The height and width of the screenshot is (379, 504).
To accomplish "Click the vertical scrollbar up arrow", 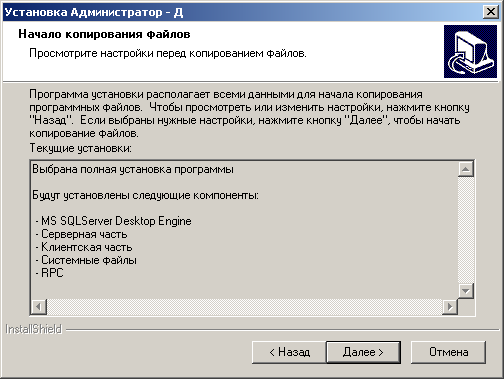I will (465, 169).
